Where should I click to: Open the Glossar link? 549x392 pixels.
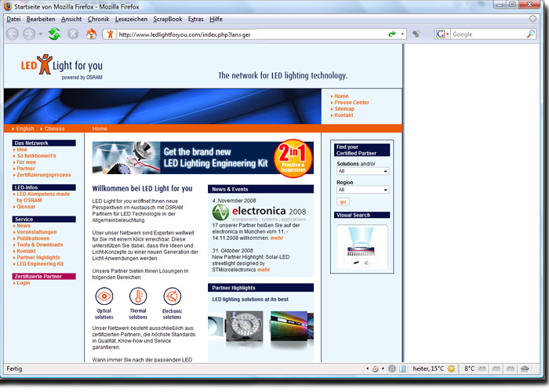click(x=26, y=207)
